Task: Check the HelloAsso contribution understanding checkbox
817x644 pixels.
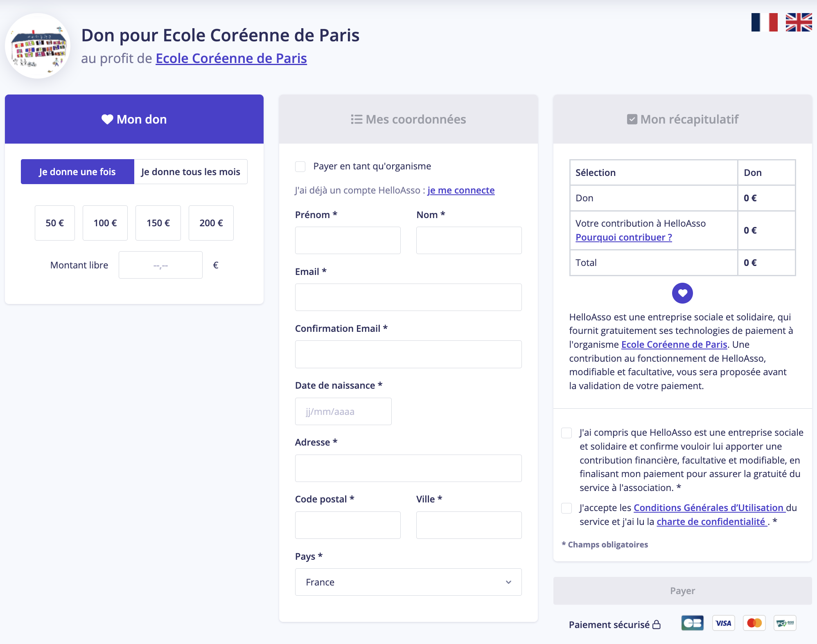Action: (566, 433)
